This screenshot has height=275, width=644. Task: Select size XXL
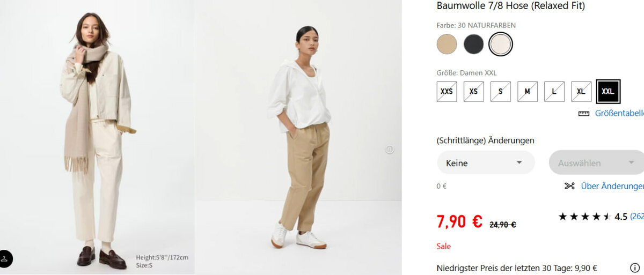[x=608, y=92]
